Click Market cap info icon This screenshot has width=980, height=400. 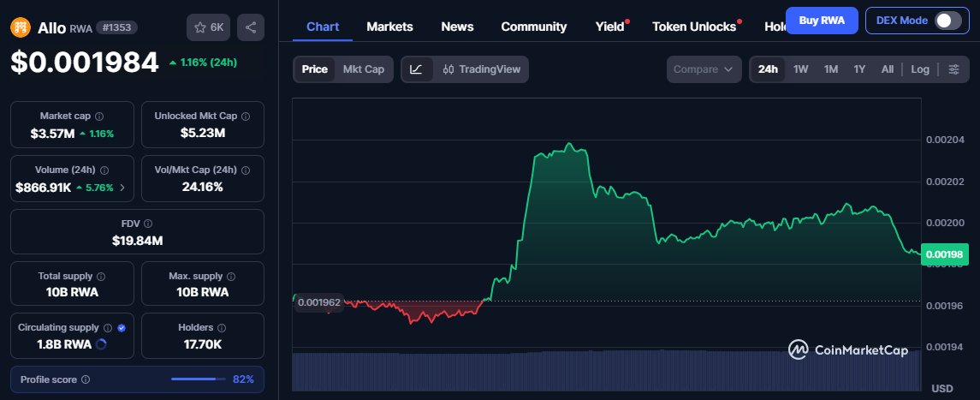[99, 116]
